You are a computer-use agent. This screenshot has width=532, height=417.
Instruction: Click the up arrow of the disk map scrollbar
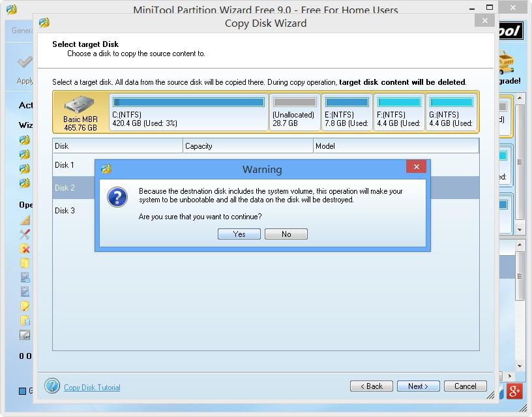pyautogui.click(x=520, y=98)
